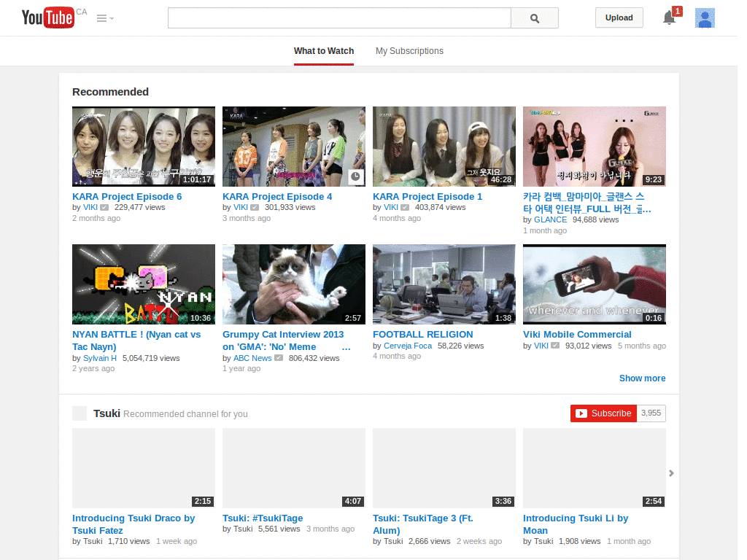The height and width of the screenshot is (560, 747).
Task: Subscribe to Tsuki channel
Action: [603, 413]
